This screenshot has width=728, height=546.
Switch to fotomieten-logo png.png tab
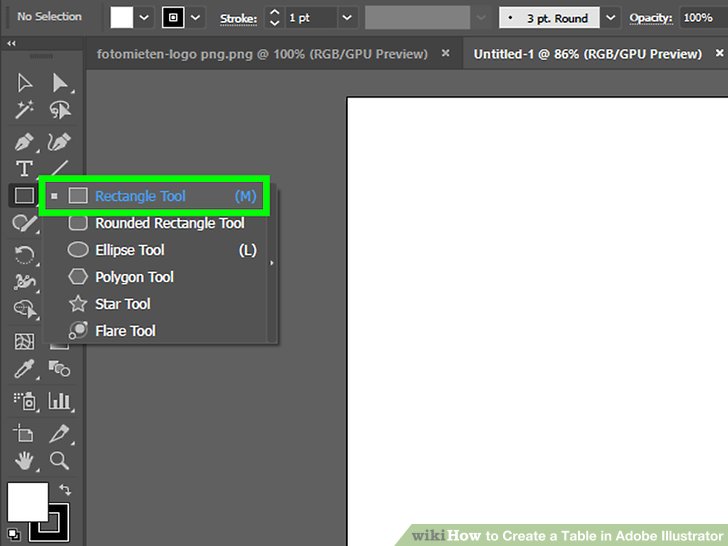click(x=262, y=53)
